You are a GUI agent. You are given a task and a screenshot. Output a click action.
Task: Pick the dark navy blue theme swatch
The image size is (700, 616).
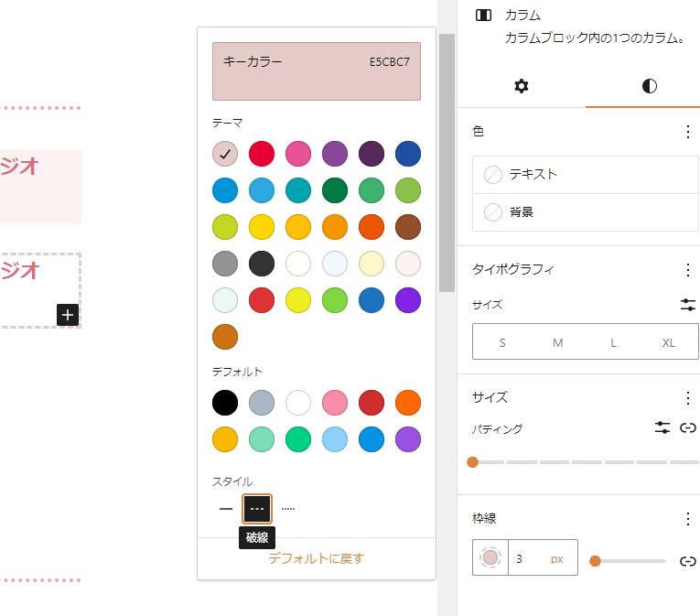coord(408,154)
